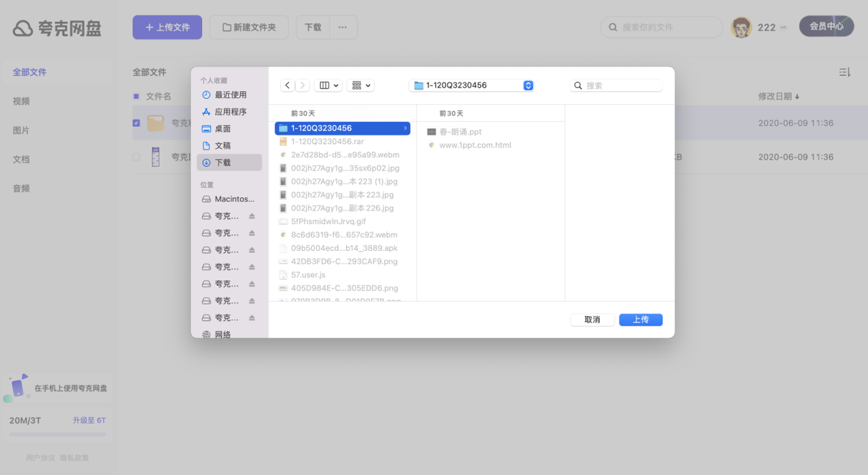This screenshot has height=475, width=868.
Task: Open the column view options dropdown
Action: click(327, 85)
